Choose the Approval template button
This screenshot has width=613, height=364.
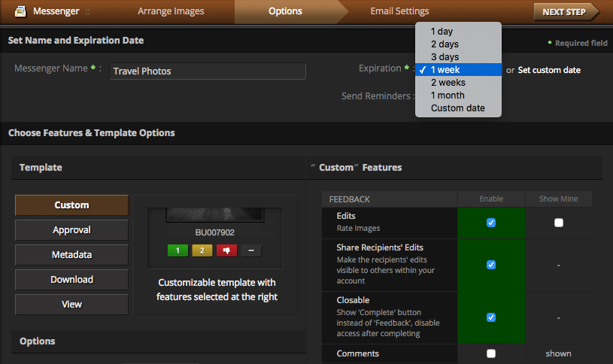pyautogui.click(x=71, y=230)
